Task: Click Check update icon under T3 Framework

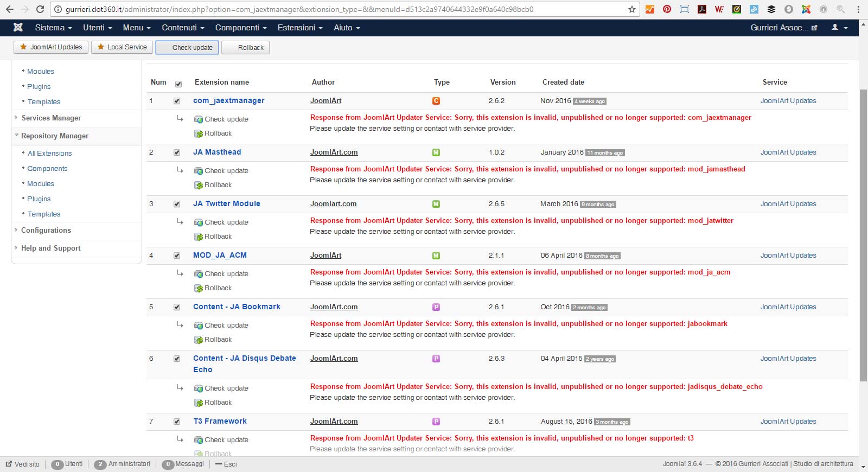Action: tap(199, 440)
